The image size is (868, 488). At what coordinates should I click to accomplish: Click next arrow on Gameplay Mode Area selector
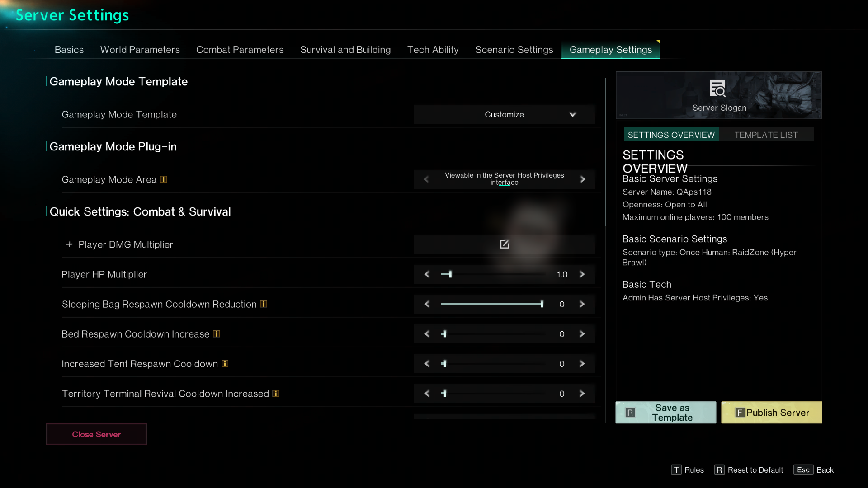coord(583,179)
